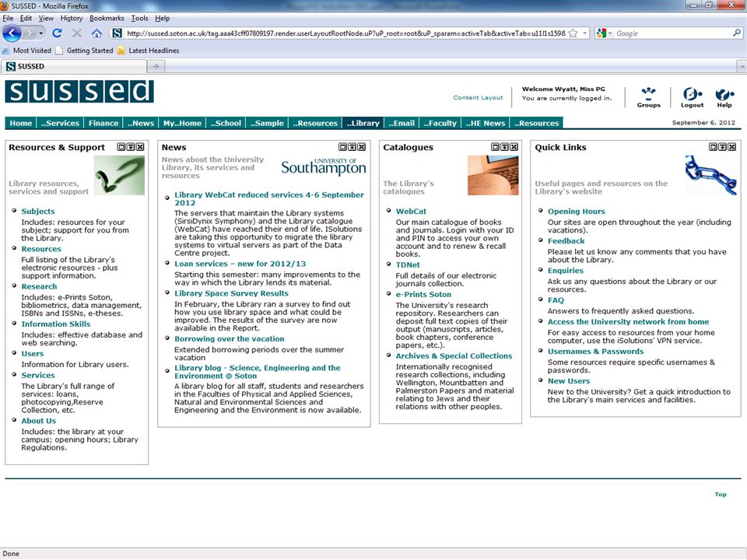Screen dimensions: 747x560
Task: Click into the address URL field
Action: coord(345,33)
